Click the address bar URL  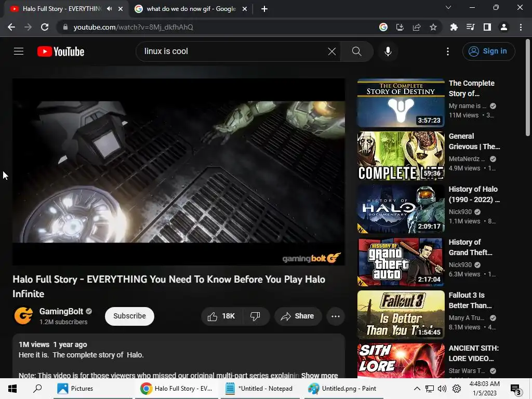pos(134,27)
